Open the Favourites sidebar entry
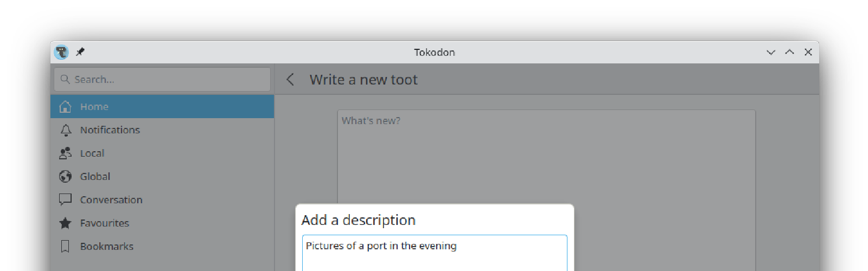The width and height of the screenshot is (868, 271). click(104, 223)
